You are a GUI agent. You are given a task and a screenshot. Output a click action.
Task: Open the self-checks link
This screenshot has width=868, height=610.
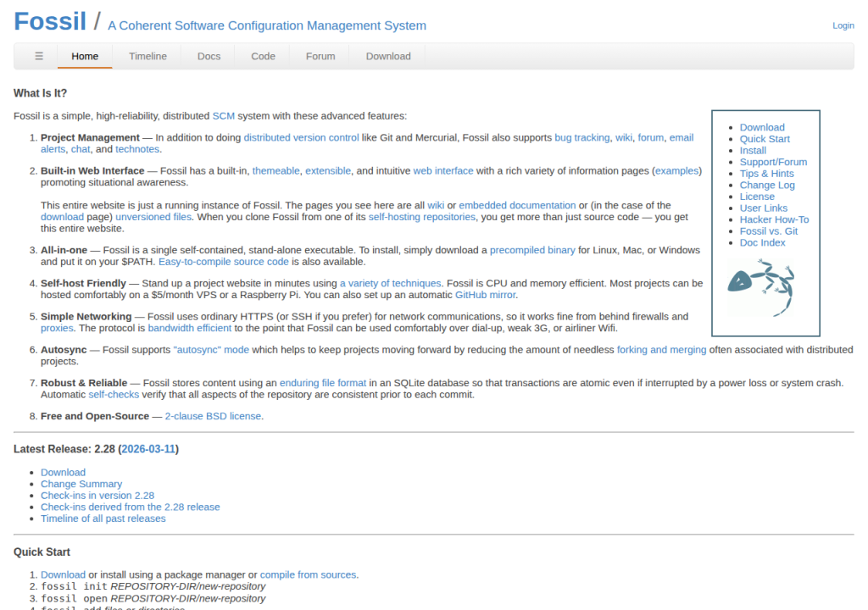[x=114, y=394]
